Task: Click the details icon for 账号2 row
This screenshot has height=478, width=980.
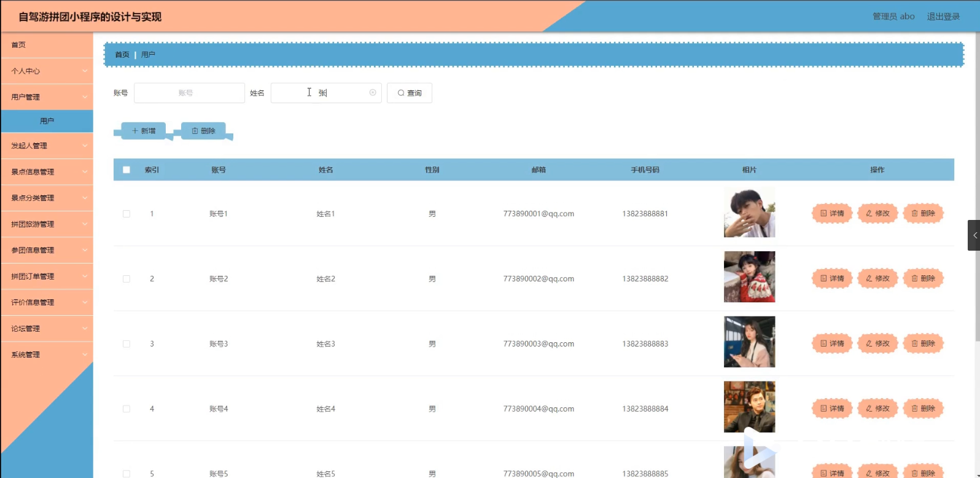Action: [823, 279]
